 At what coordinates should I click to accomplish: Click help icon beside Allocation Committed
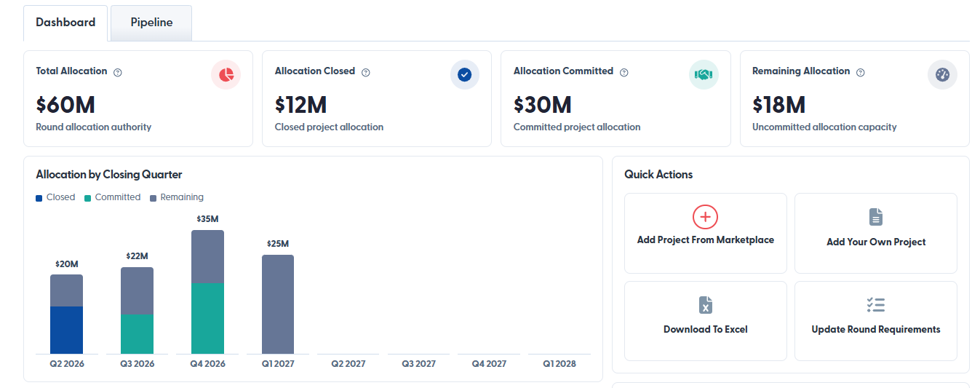(624, 72)
